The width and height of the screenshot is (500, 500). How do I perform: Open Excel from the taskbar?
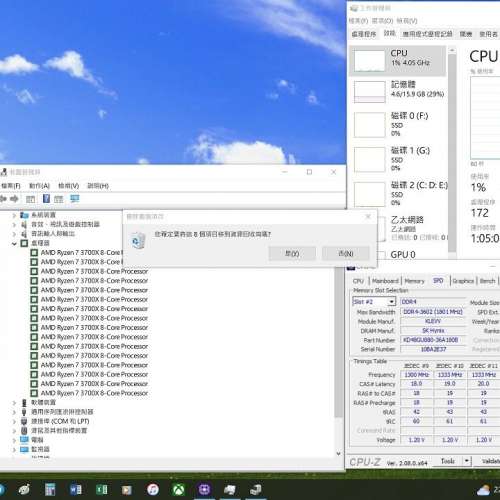click(x=101, y=489)
